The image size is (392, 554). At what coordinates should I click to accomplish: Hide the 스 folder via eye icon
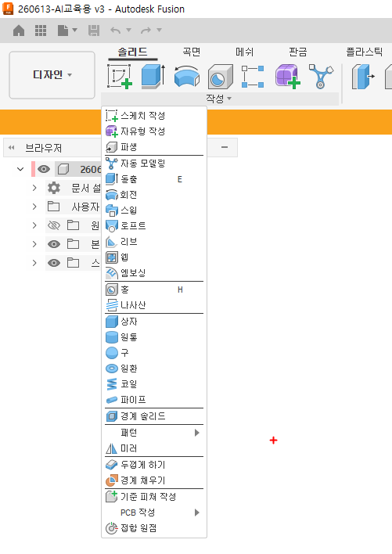[54, 263]
